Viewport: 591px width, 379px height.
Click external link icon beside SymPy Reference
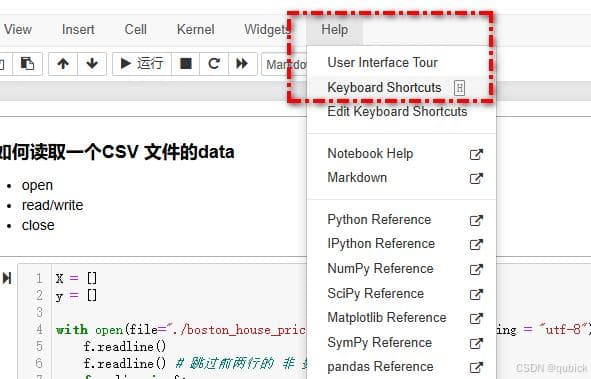(x=476, y=343)
